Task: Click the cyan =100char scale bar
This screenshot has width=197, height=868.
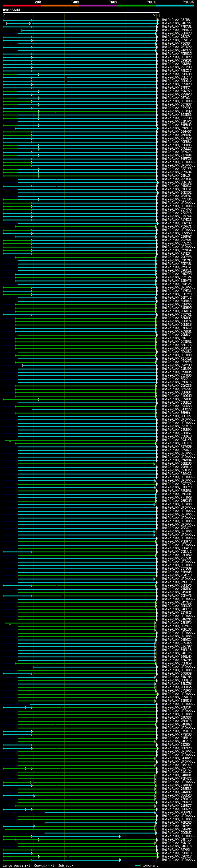Action: 137,865
